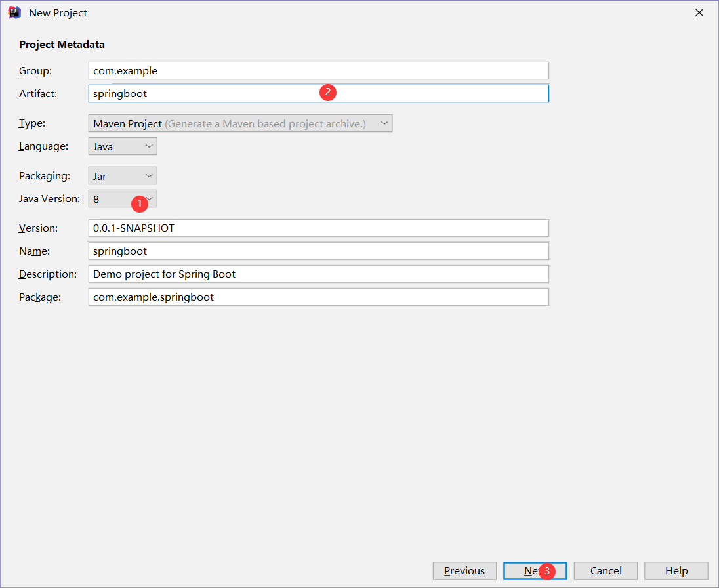Click the Name label
Screen dimensions: 719x588
pyautogui.click(x=34, y=251)
